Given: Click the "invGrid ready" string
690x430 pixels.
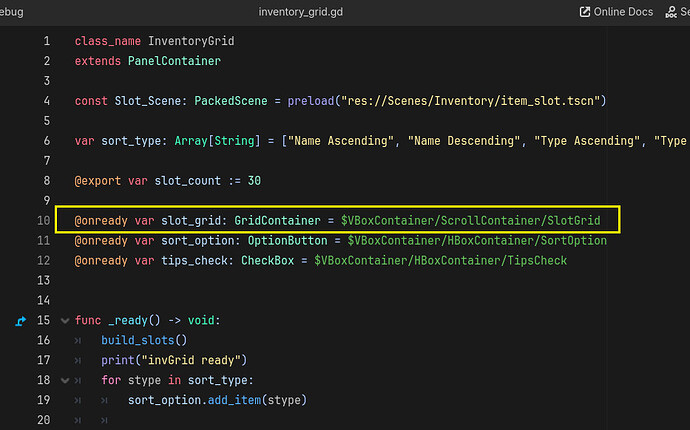Looking at the screenshot, I should pos(191,360).
